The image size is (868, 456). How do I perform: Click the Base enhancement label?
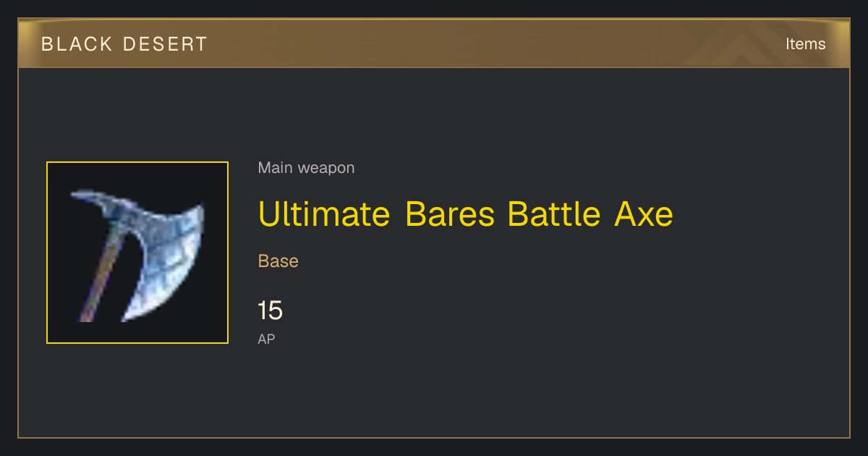tap(278, 261)
